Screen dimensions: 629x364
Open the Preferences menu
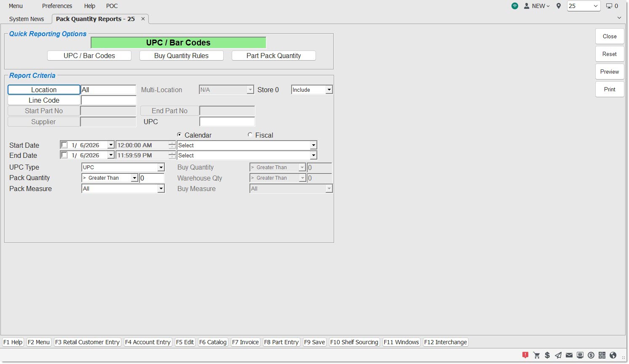pos(57,6)
